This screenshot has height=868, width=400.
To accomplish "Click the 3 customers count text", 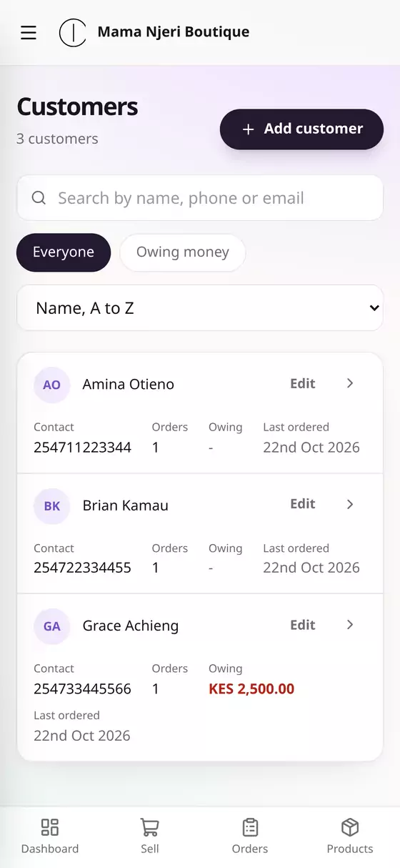I will [x=58, y=139].
